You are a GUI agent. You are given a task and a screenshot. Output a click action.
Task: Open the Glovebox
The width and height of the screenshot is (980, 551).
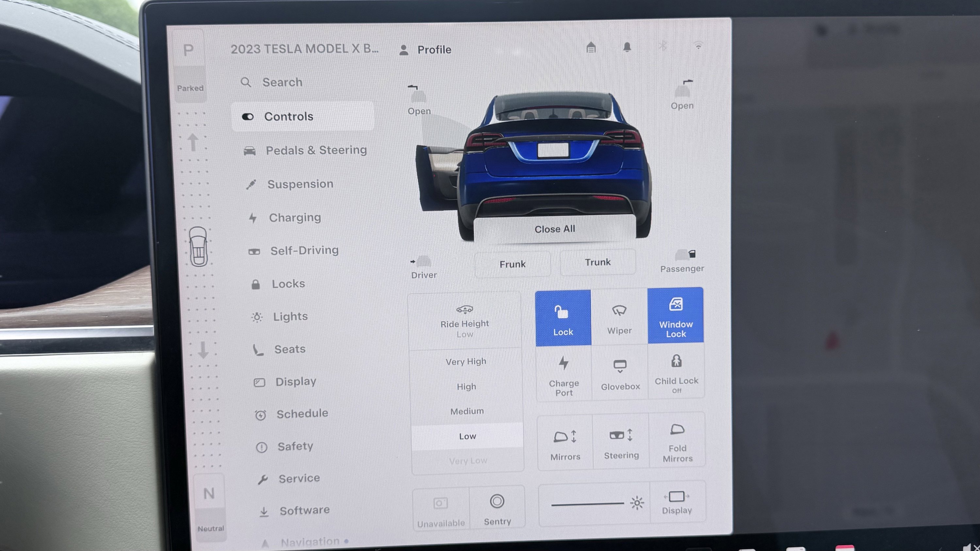click(620, 372)
